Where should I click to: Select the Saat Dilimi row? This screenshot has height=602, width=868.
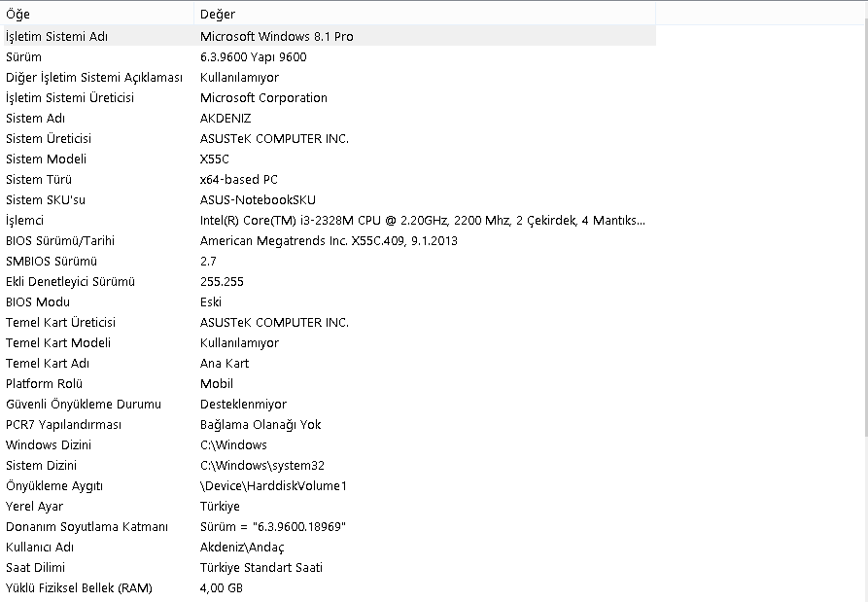(x=38, y=567)
